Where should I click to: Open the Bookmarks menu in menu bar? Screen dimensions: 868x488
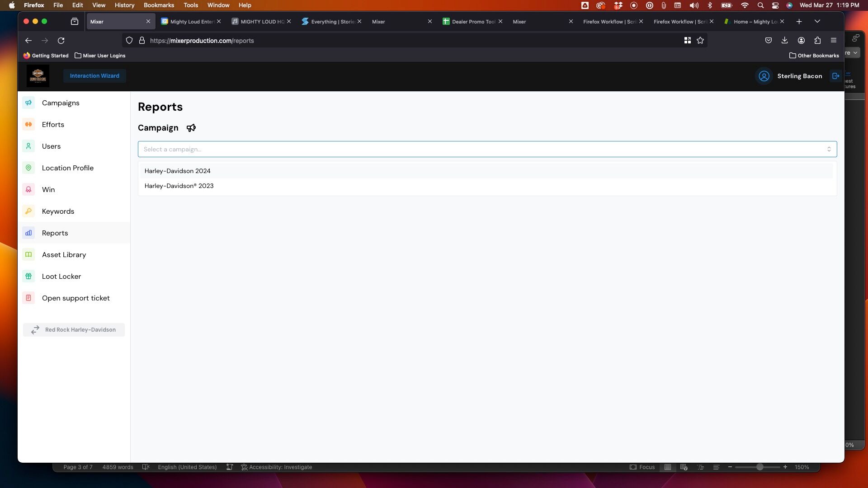point(159,5)
